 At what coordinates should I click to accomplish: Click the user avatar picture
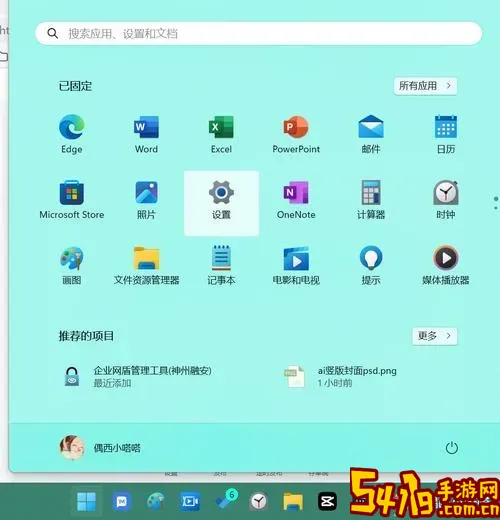click(72, 447)
